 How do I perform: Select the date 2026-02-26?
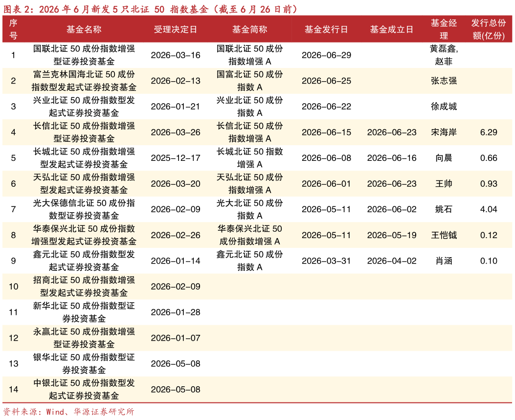tap(176, 235)
